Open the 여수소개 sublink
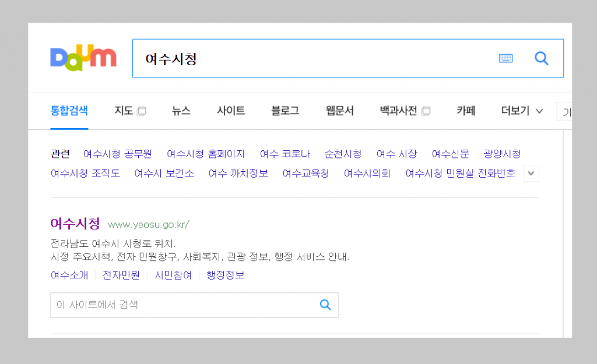597x364 pixels. 69,275
